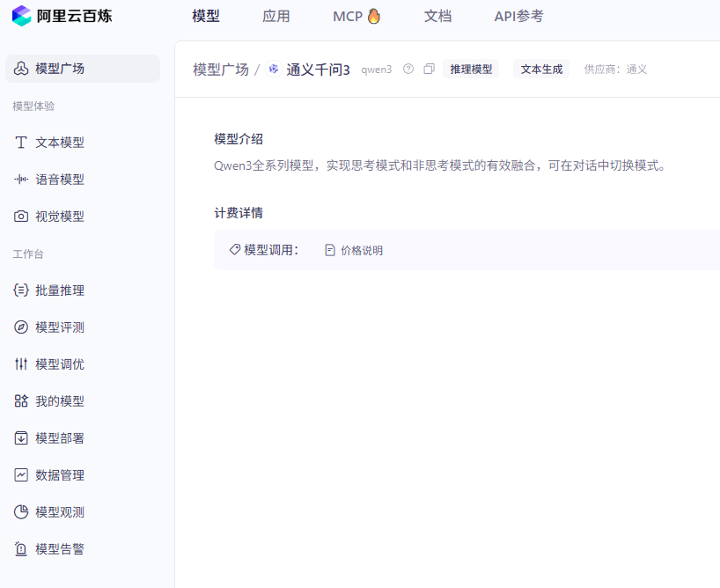The image size is (720, 588).
Task: Open 模型部署 from the sidebar
Action: [60, 438]
